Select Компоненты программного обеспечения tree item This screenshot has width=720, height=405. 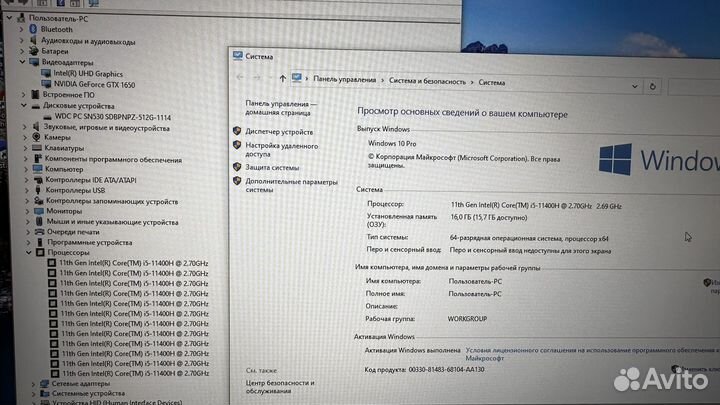coord(113,159)
